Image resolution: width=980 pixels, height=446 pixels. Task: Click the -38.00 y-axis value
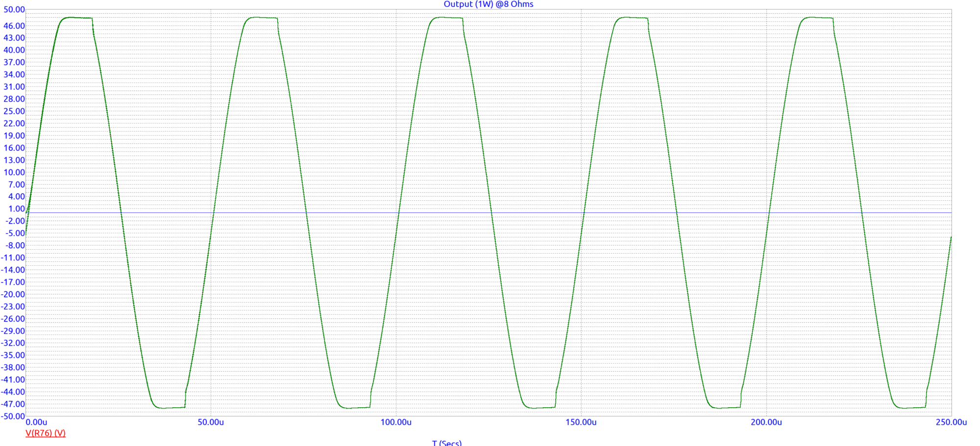pyautogui.click(x=13, y=367)
